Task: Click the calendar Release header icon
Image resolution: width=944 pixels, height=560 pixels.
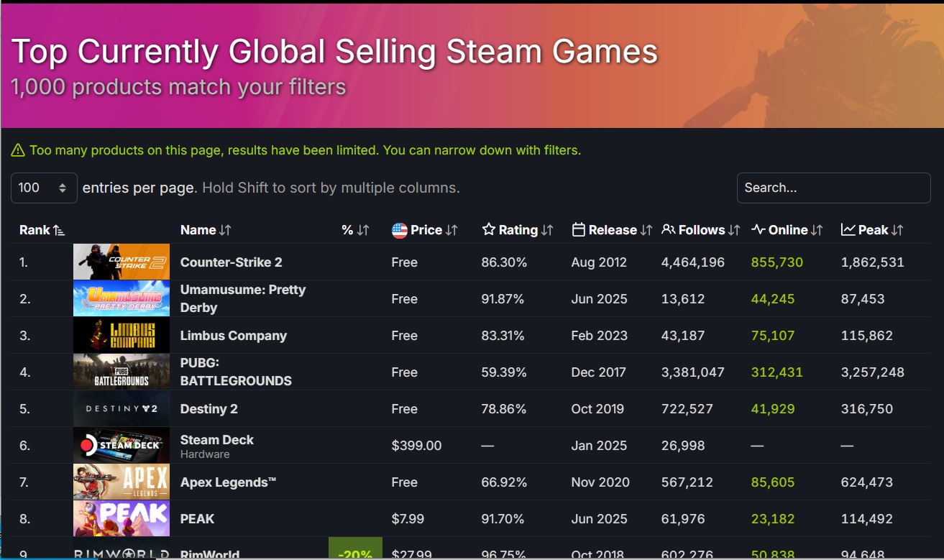Action: (578, 230)
